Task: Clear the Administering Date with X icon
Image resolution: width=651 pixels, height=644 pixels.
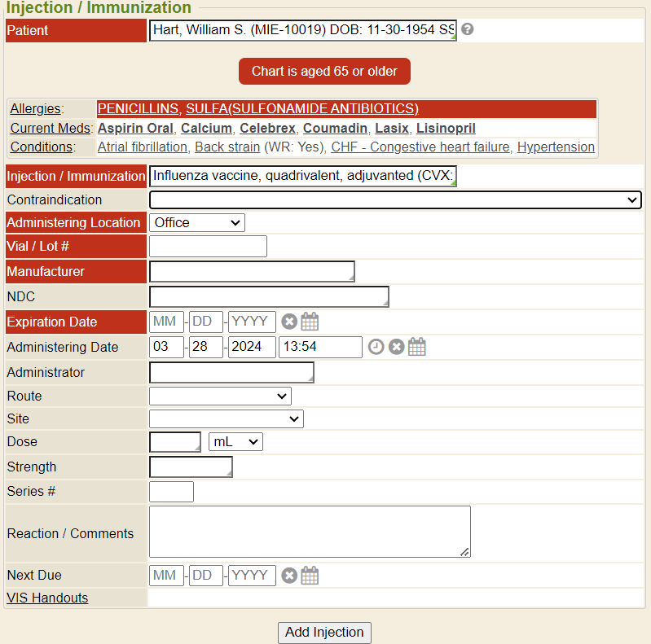Action: (397, 347)
